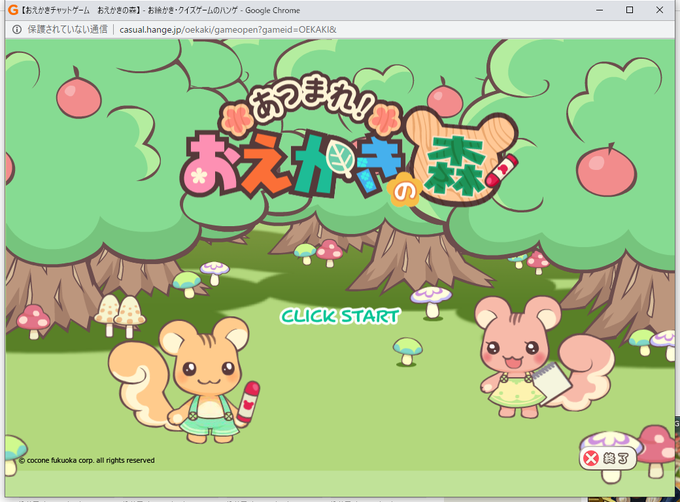The width and height of the screenshot is (680, 502).
Task: Click the 終了 exit button
Action: [608, 458]
